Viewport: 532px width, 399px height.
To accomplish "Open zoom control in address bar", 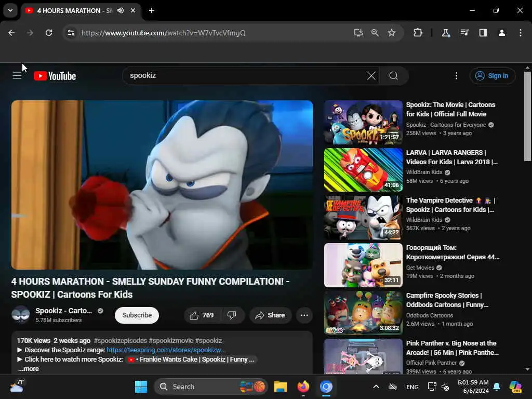I will [375, 33].
